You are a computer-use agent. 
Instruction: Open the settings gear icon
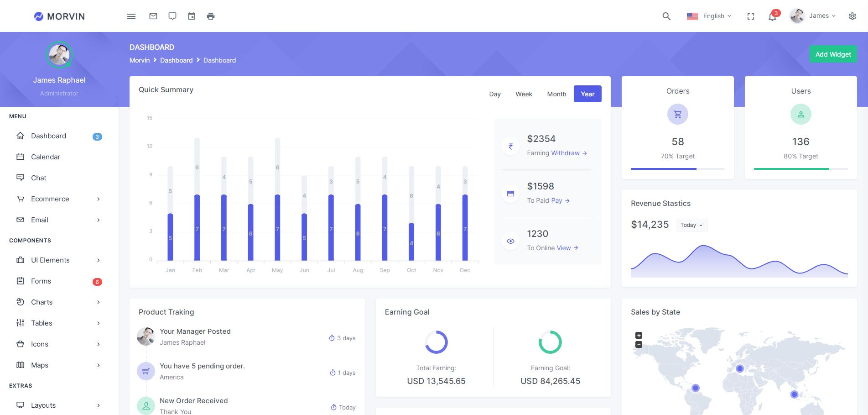pos(852,16)
